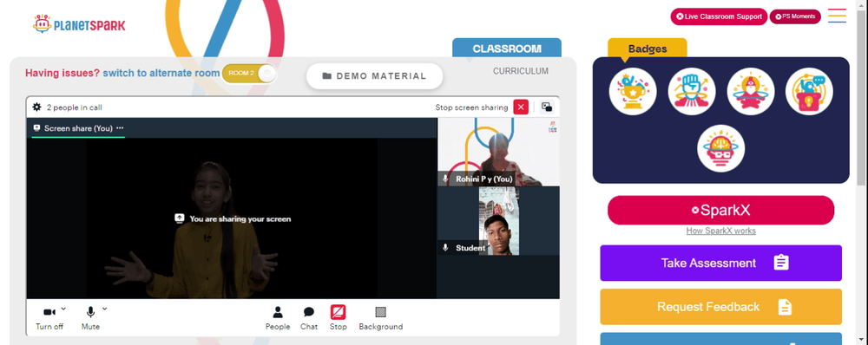The width and height of the screenshot is (868, 345).
Task: Click the speech bubble lightbulb badge
Action: [809, 91]
